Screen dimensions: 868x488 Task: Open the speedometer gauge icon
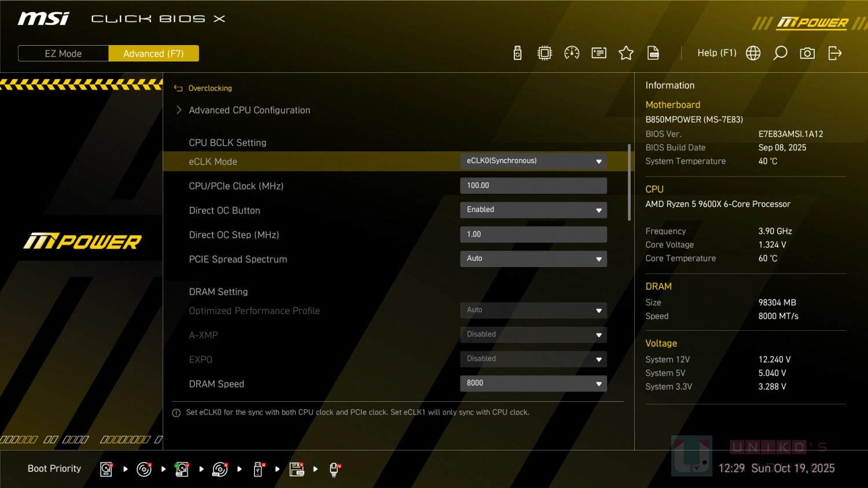[572, 53]
